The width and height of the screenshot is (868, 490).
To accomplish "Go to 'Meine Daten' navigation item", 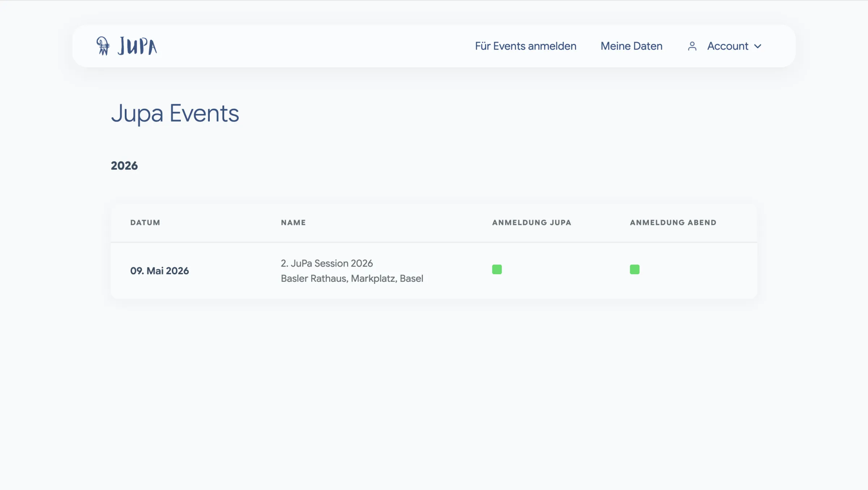I will pos(631,46).
